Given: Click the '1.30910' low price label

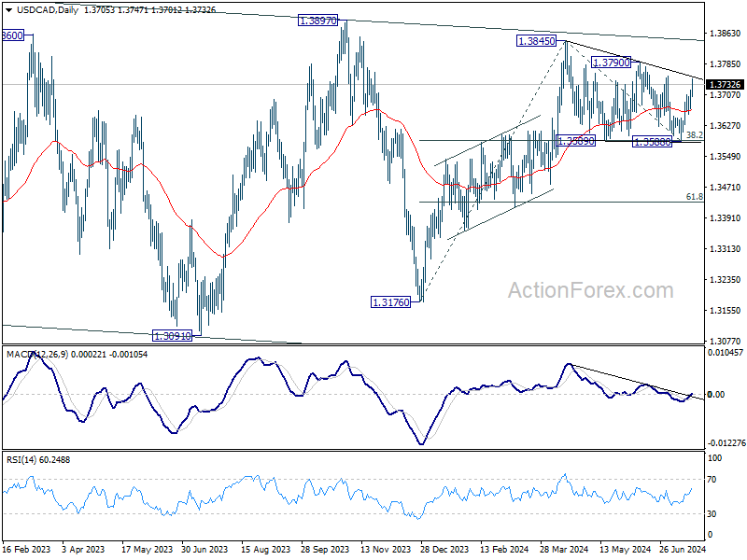Looking at the screenshot, I should 173,336.
